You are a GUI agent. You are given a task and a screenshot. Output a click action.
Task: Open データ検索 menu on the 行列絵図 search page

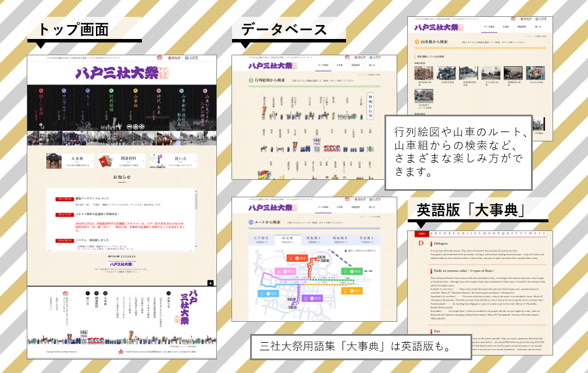[x=323, y=65]
